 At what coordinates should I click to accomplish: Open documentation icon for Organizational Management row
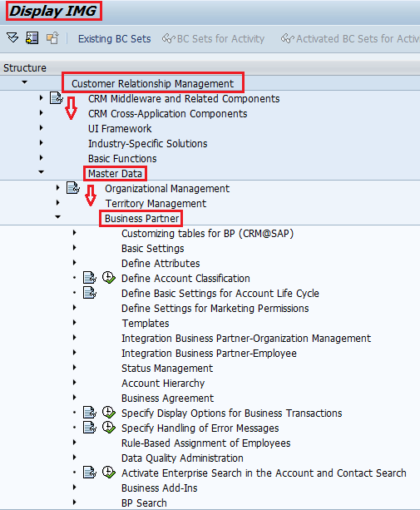[73, 188]
